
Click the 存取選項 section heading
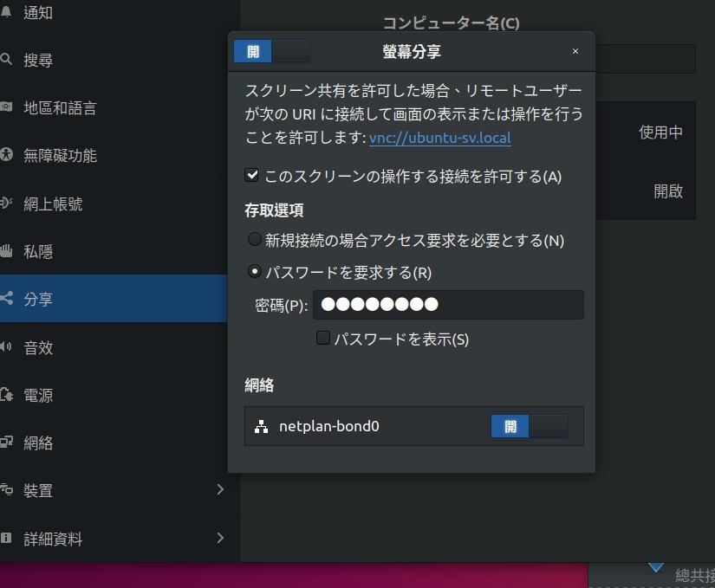coord(274,210)
